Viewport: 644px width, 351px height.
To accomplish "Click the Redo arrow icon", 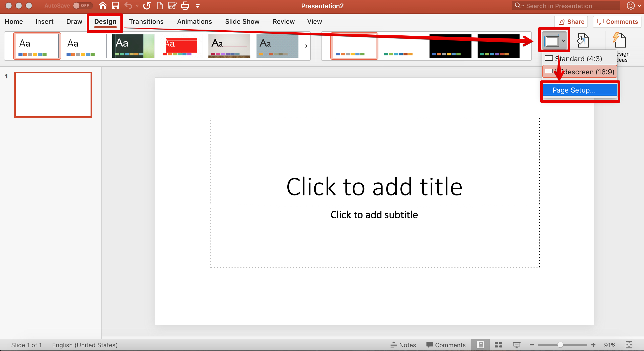I will 147,6.
